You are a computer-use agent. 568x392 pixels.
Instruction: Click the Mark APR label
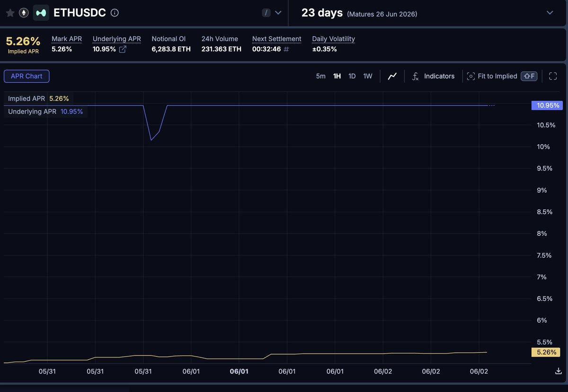pos(67,39)
